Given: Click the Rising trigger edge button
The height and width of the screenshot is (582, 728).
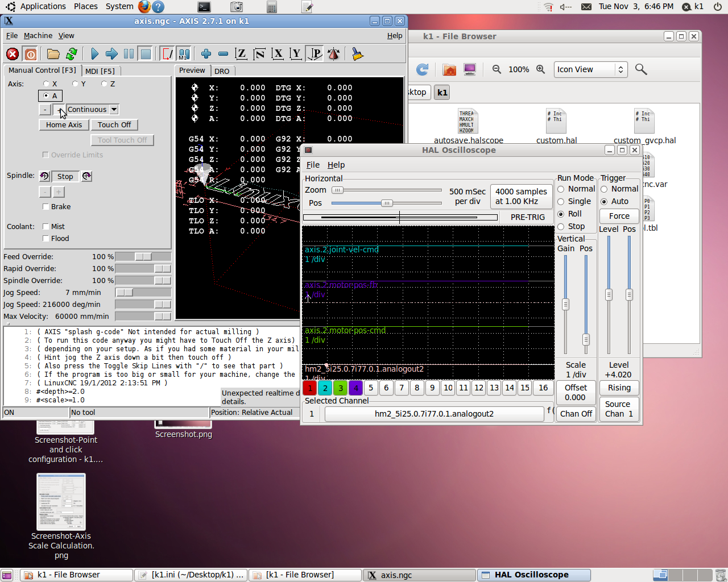Looking at the screenshot, I should coord(619,388).
